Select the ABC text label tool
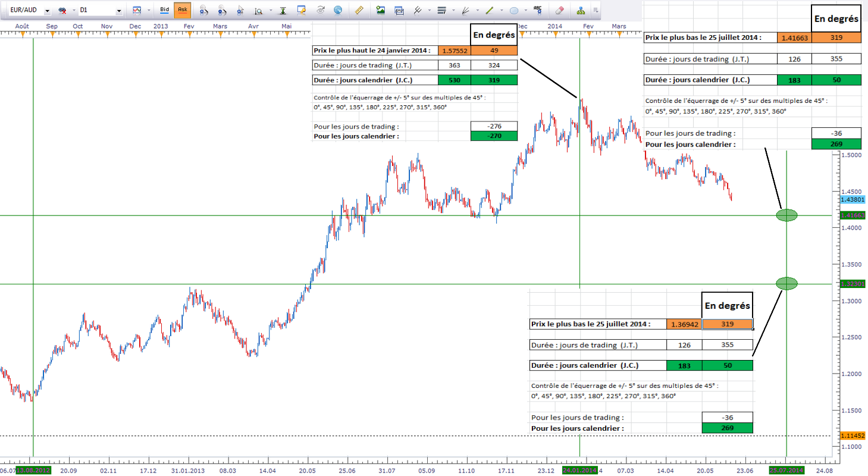Image resolution: width=868 pixels, height=476 pixels. (538, 10)
